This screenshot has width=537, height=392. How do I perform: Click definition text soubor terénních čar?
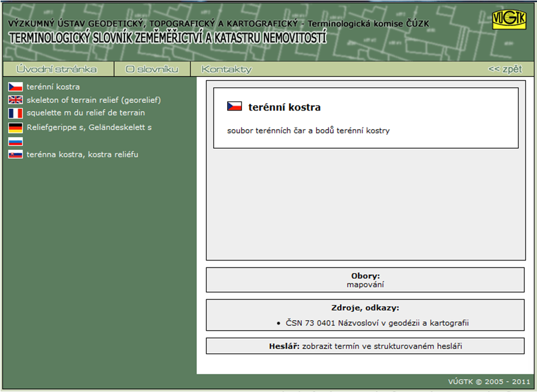pos(308,130)
